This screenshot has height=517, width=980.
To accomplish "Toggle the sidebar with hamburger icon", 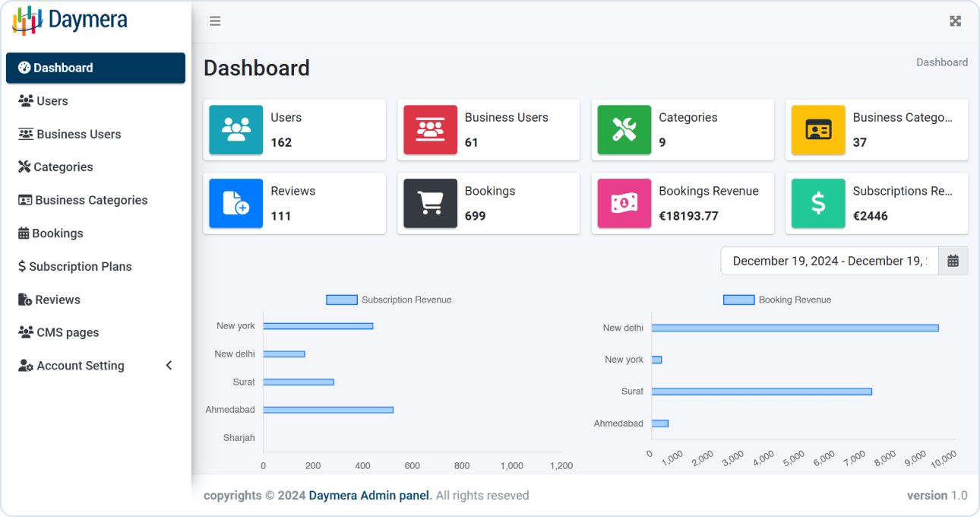I will [x=215, y=21].
